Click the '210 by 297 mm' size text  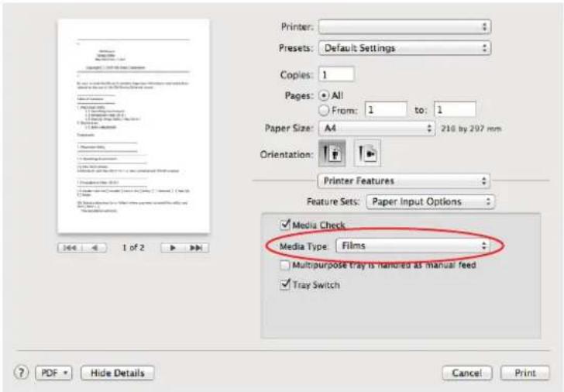pyautogui.click(x=471, y=129)
